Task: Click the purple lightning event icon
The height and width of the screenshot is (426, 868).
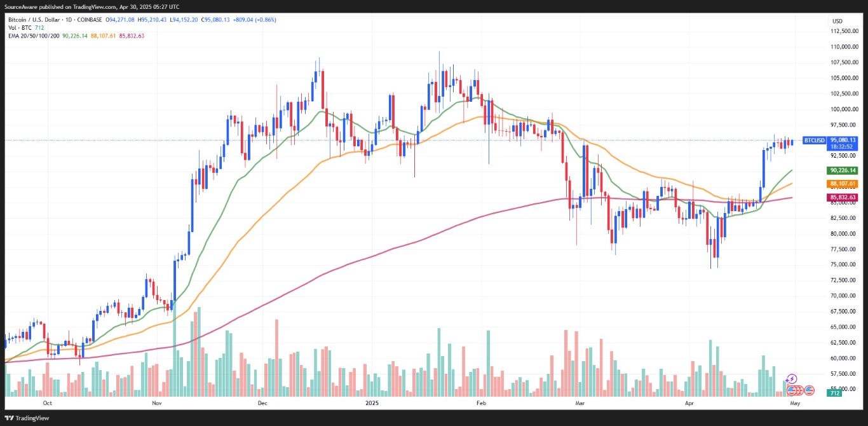Action: tap(792, 379)
